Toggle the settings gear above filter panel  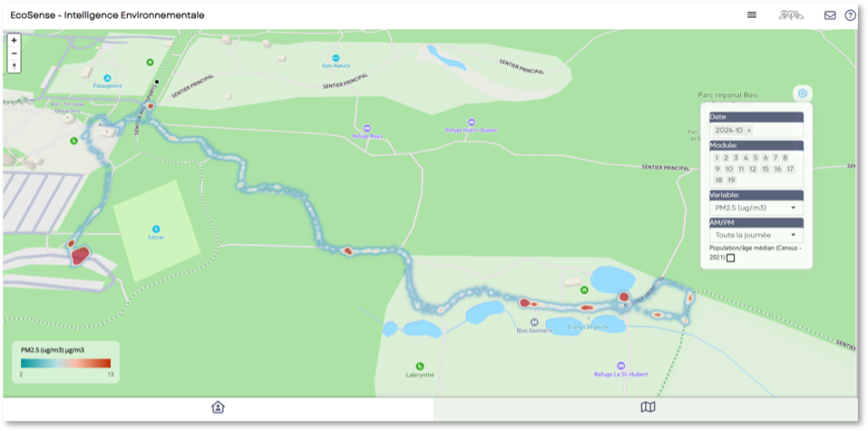(x=803, y=93)
